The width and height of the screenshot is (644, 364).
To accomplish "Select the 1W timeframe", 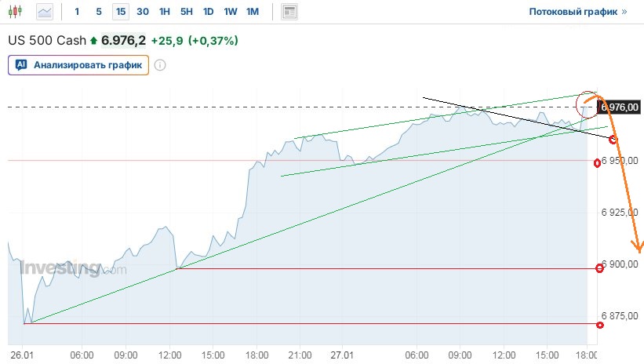I will click(x=230, y=12).
